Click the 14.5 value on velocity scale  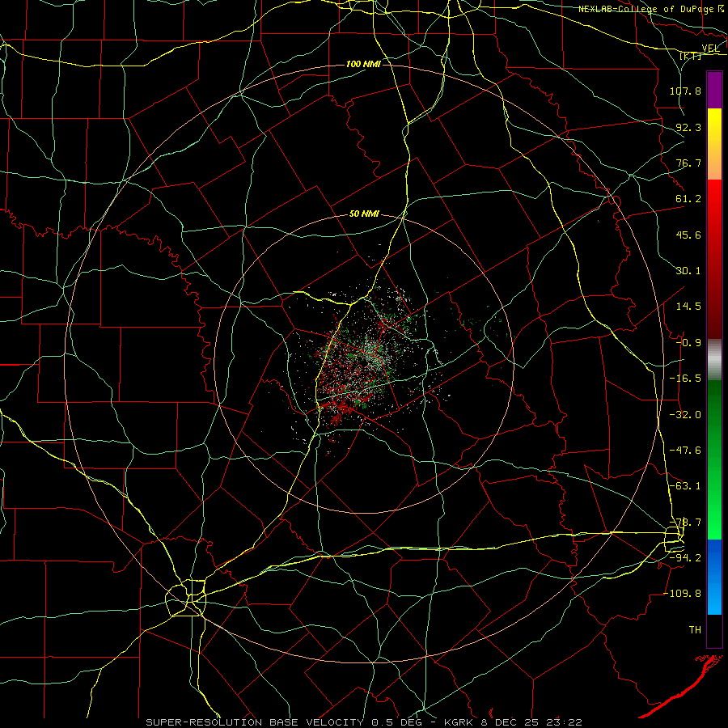pos(688,307)
